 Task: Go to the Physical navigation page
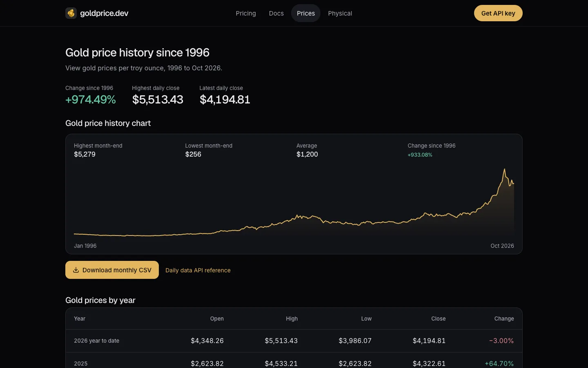coord(340,13)
